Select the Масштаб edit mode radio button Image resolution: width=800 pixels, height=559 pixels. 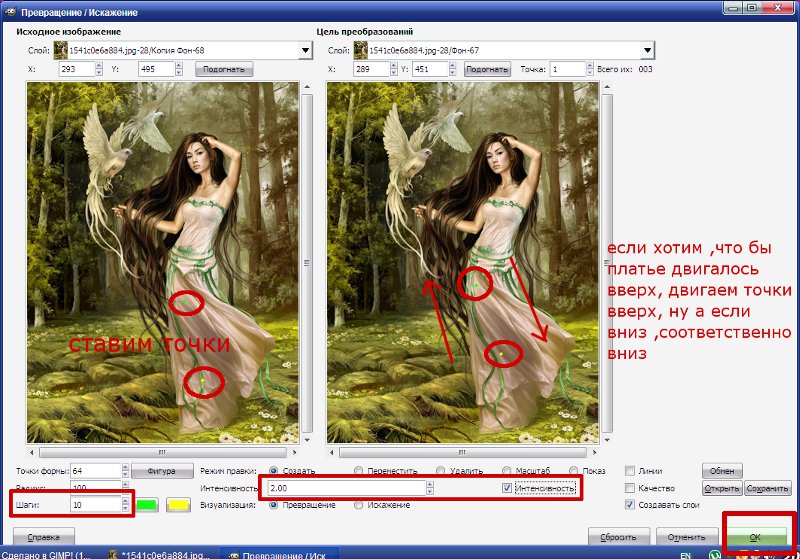[x=507, y=471]
